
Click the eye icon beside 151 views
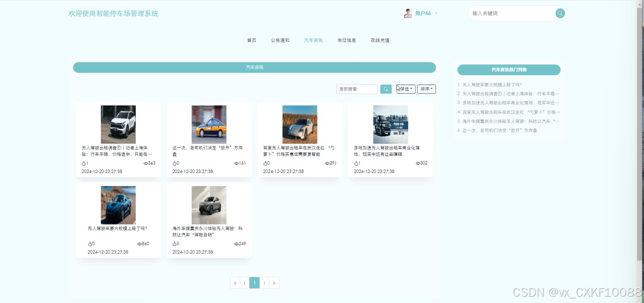tap(236, 163)
